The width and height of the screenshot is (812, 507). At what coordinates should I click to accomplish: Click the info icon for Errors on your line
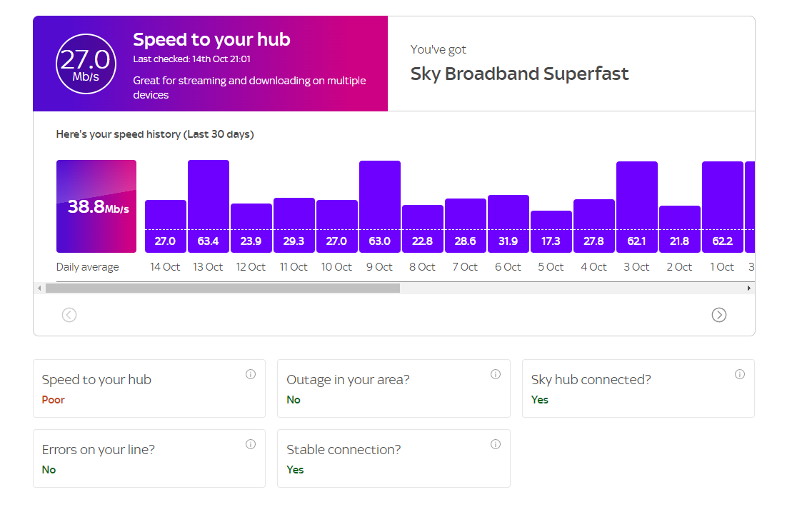coord(251,443)
